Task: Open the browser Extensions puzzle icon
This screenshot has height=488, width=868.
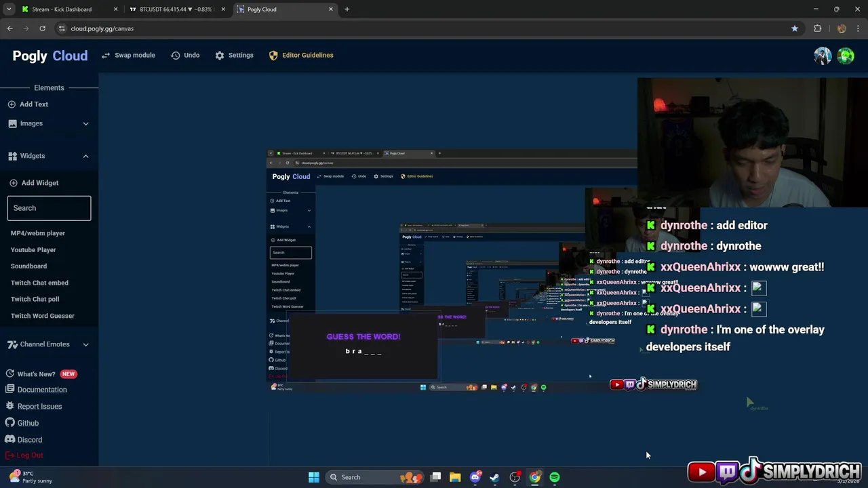Action: [817, 28]
